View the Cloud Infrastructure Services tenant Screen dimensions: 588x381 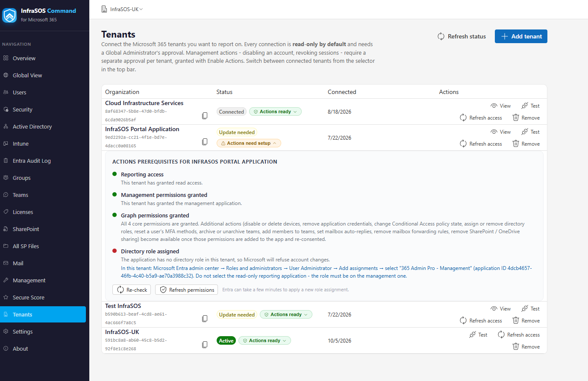tap(501, 106)
